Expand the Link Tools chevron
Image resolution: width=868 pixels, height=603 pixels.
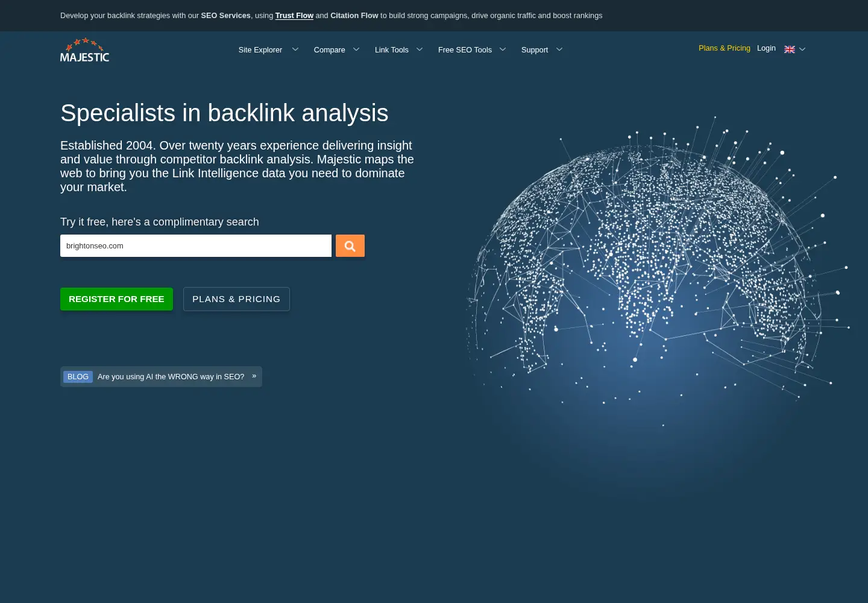click(420, 49)
